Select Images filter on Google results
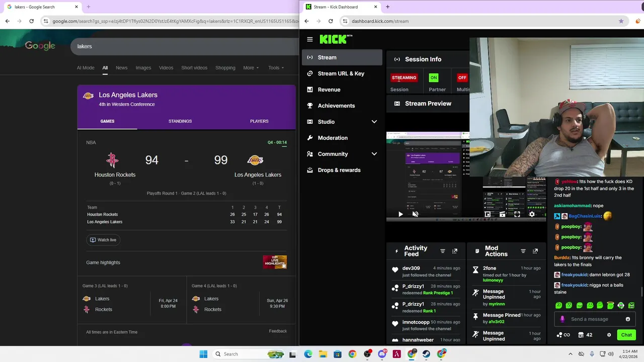This screenshot has height=362, width=644. point(143,68)
